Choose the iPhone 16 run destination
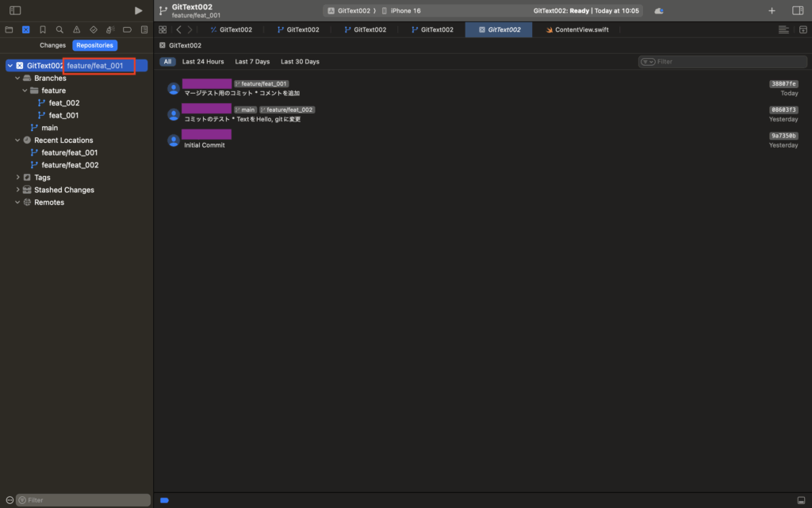Viewport: 812px width, 508px height. click(400, 10)
